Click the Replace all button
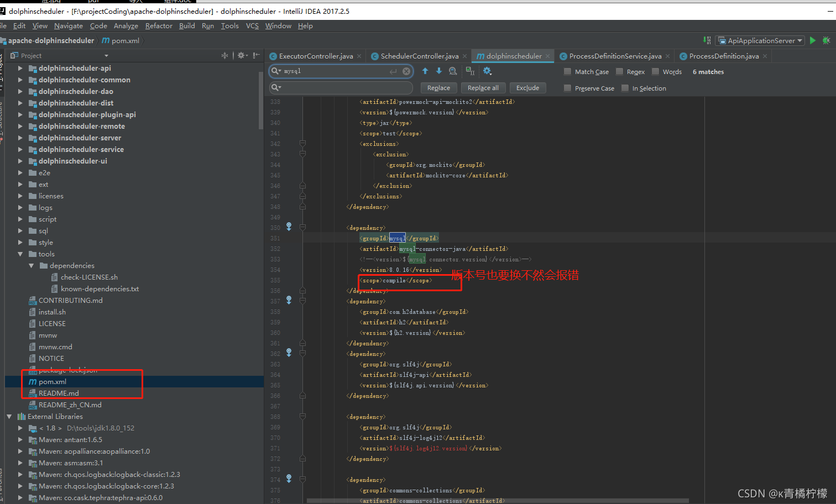Viewport: 836px width, 504px height. point(483,88)
